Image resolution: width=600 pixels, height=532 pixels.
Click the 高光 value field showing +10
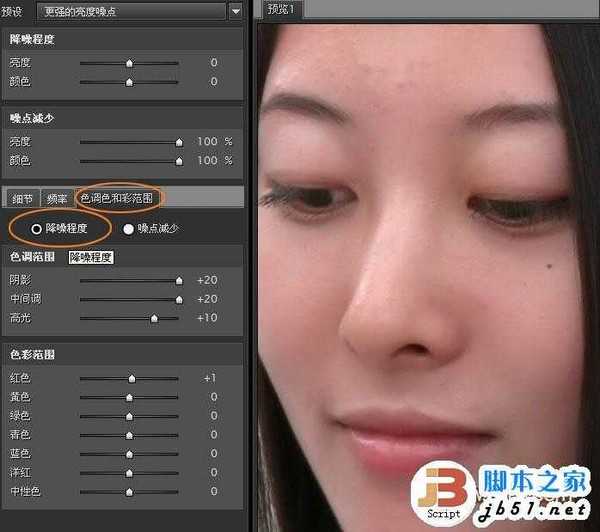click(x=207, y=318)
